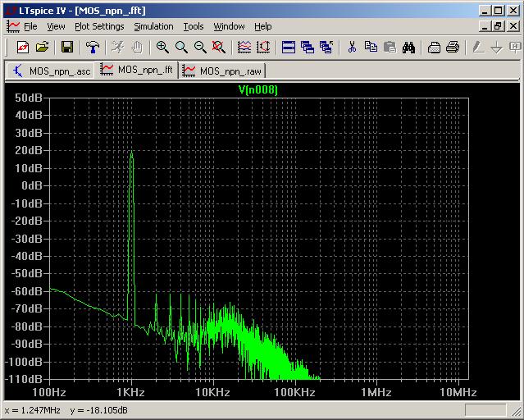Click the 100KHz frequency label
Screen dimensions: 524x420
294,392
